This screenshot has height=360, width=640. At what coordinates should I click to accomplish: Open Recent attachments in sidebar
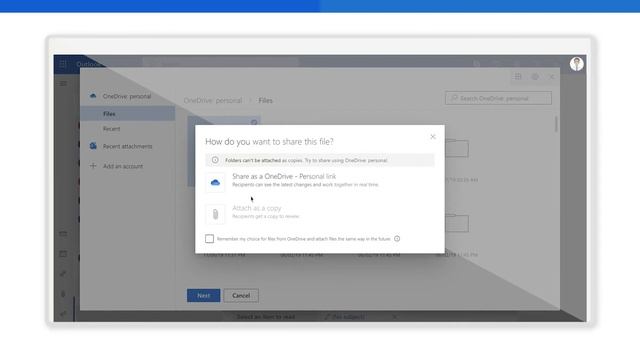tap(128, 146)
